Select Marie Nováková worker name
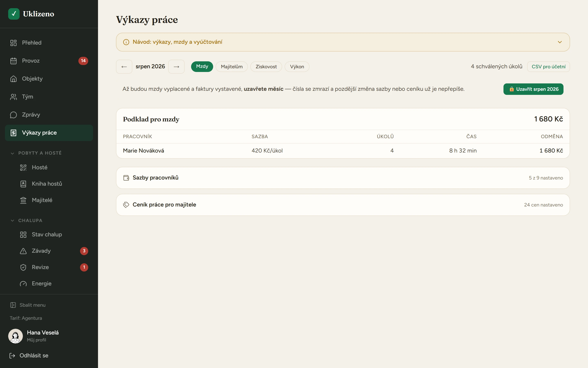The image size is (588, 368). pos(143,151)
